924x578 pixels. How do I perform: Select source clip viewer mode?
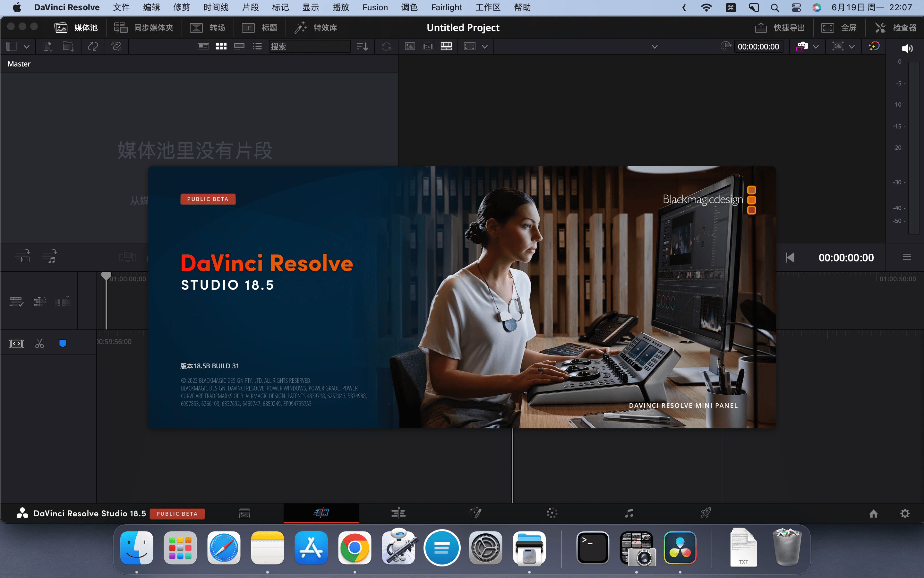tap(410, 47)
